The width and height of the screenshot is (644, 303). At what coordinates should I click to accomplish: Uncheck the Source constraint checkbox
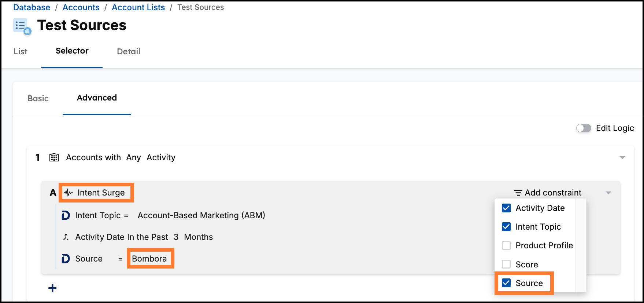tap(506, 283)
